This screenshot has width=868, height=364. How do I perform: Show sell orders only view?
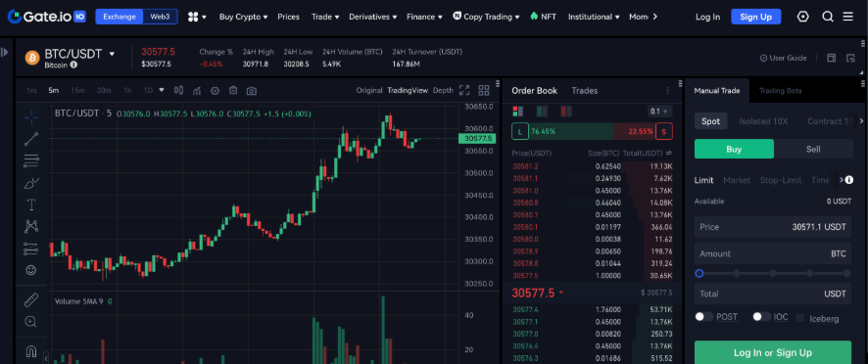click(565, 112)
